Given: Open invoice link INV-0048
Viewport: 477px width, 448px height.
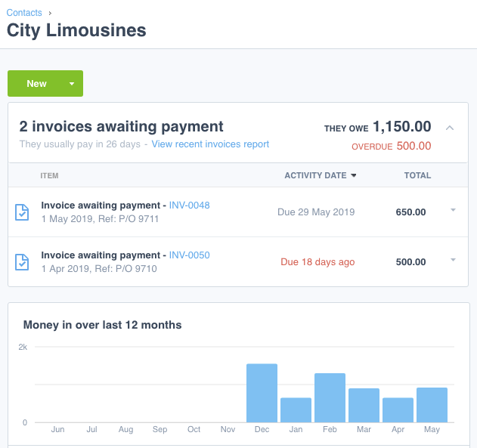Looking at the screenshot, I should tap(189, 205).
